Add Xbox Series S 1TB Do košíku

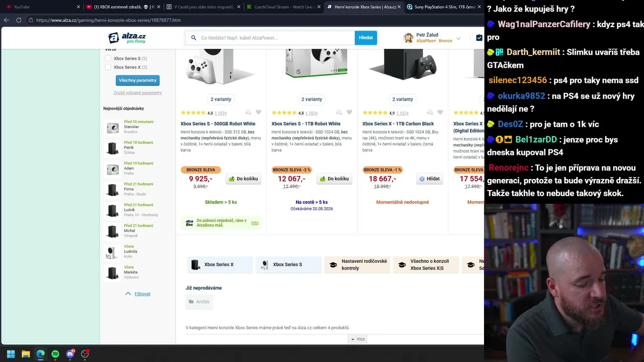pyautogui.click(x=334, y=178)
